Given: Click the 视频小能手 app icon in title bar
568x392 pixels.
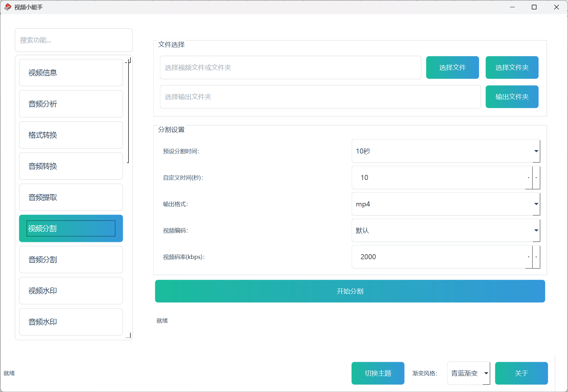Looking at the screenshot, I should click(8, 7).
